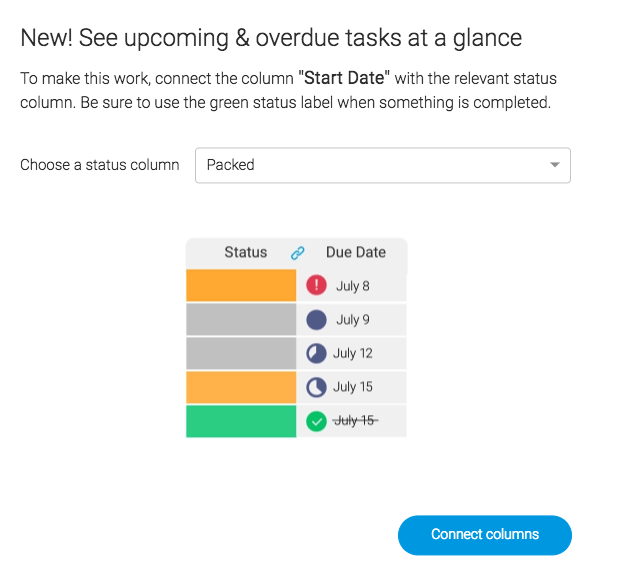Screen dimensions: 618x577
Task: Click the red overdue exclamation icon
Action: coord(316,285)
